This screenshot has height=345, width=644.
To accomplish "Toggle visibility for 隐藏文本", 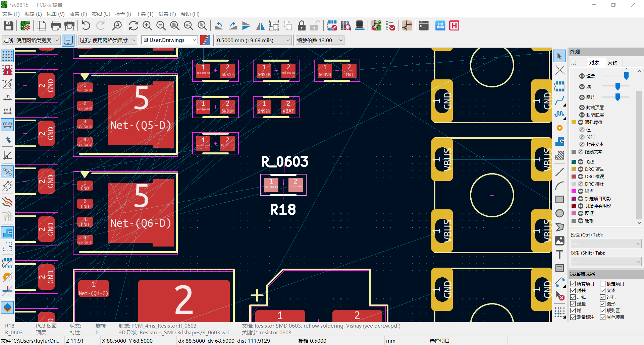I will point(581,152).
